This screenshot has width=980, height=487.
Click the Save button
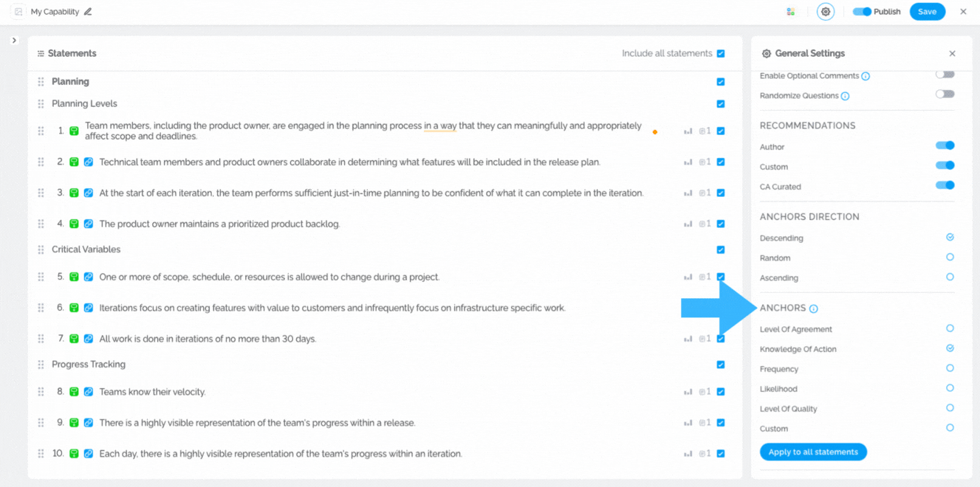pos(927,12)
